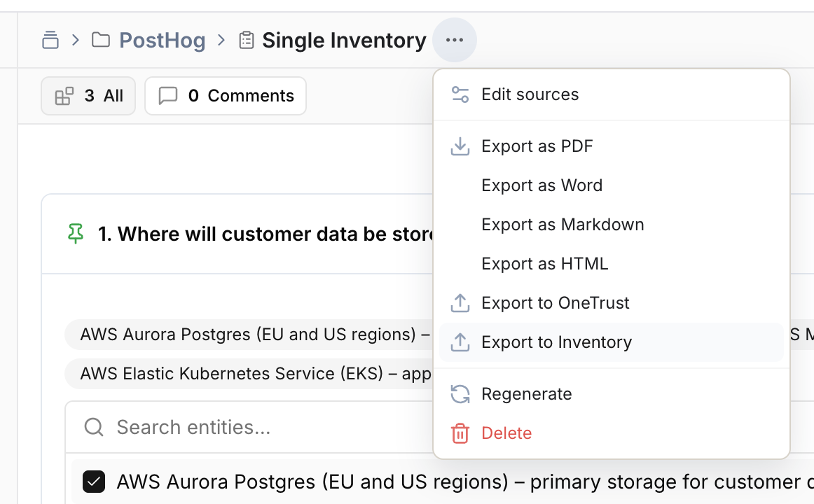Click the chevron between PostHog and Single Inventory
Image resolution: width=814 pixels, height=504 pixels.
221,40
